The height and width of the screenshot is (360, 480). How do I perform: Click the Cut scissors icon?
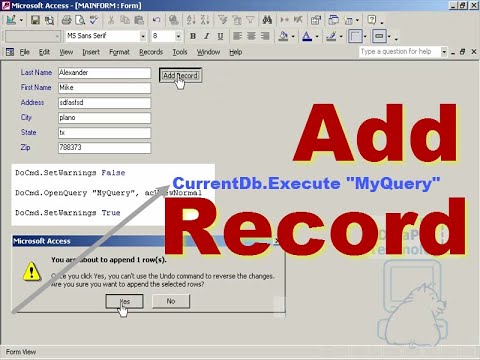(x=111, y=20)
